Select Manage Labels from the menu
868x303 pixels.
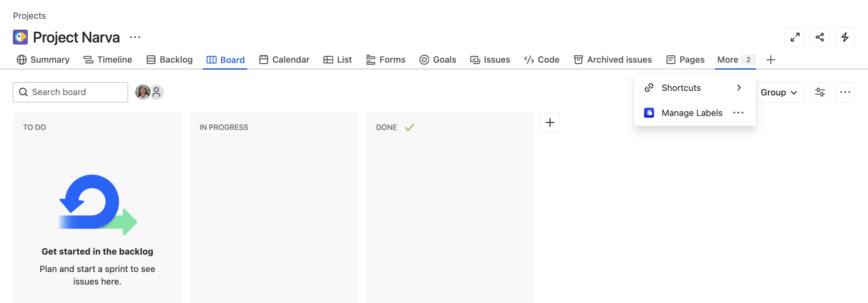point(691,113)
